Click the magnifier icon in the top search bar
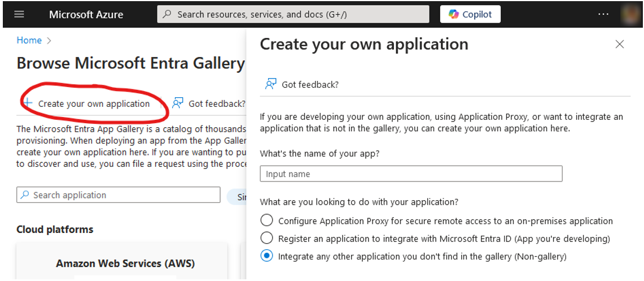Image resolution: width=644 pixels, height=281 pixels. pos(167,14)
